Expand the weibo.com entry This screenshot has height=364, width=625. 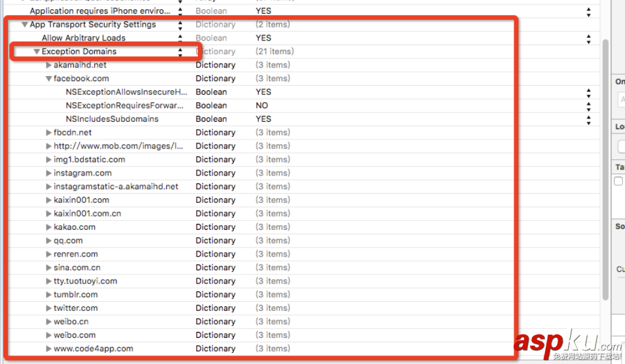tap(48, 335)
